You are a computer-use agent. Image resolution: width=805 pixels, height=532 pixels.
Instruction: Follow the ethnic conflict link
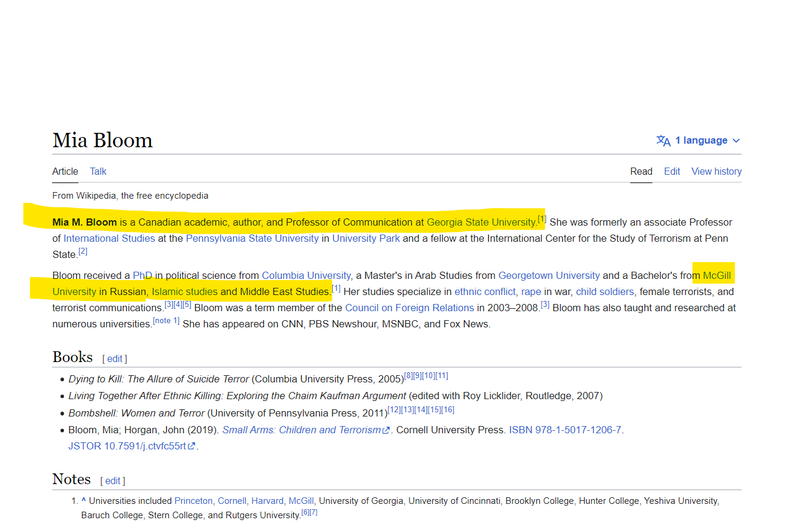click(x=484, y=291)
